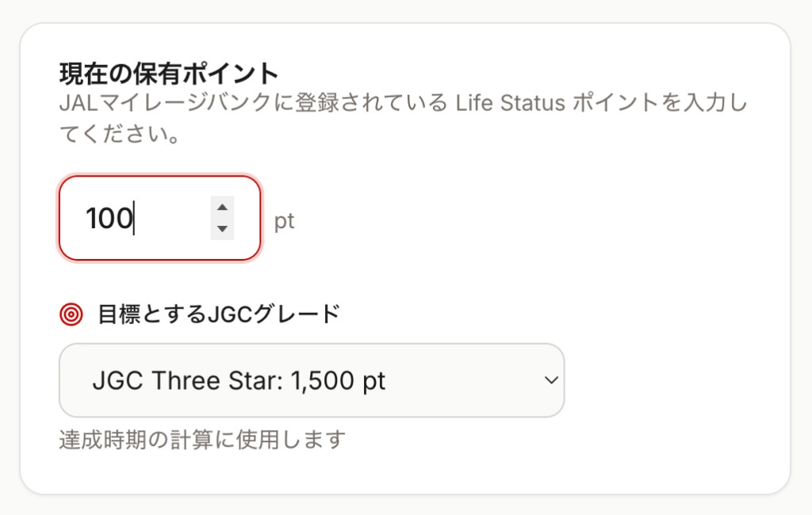Click the "Life Status" words in description
Image resolution: width=812 pixels, height=515 pixels.
[x=510, y=104]
